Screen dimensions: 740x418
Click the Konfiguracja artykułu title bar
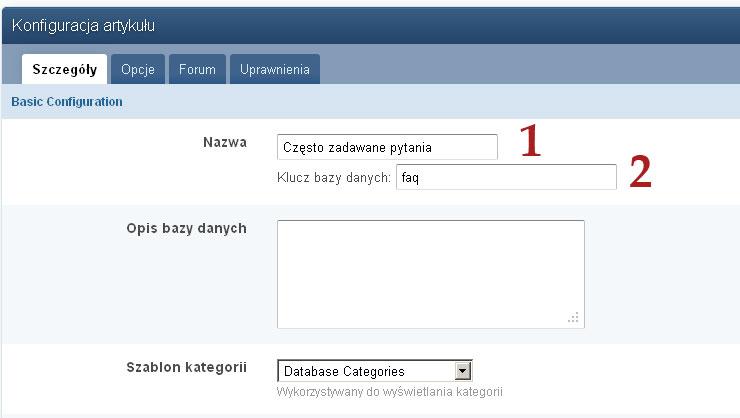pyautogui.click(x=84, y=24)
